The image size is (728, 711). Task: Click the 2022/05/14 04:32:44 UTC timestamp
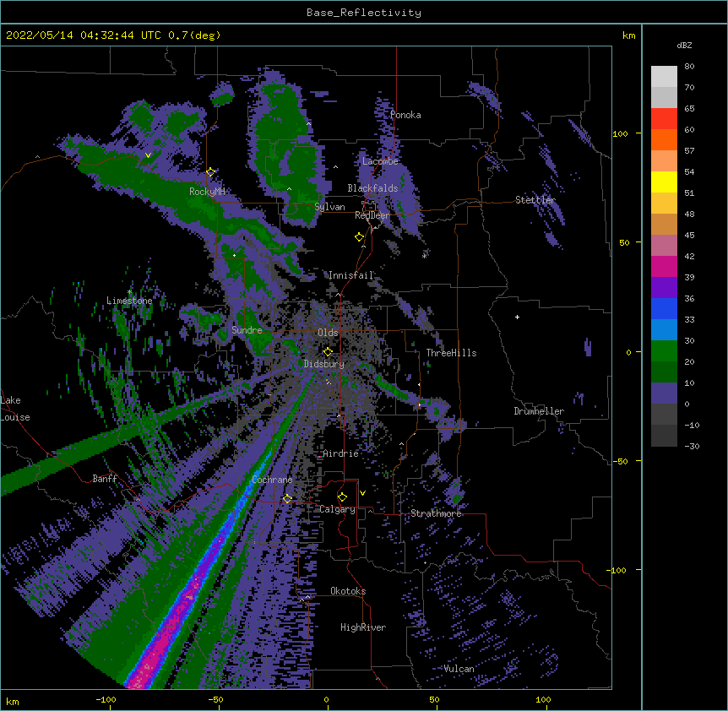(x=84, y=35)
